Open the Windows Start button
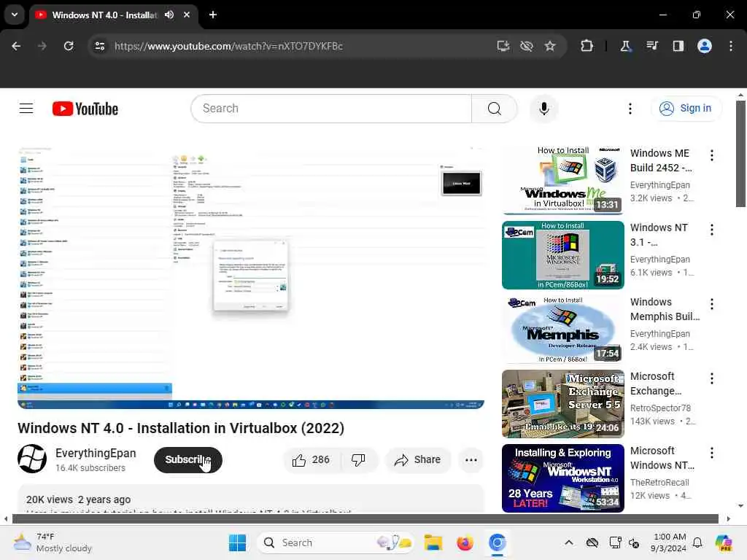This screenshot has height=560, width=747. coord(237,542)
